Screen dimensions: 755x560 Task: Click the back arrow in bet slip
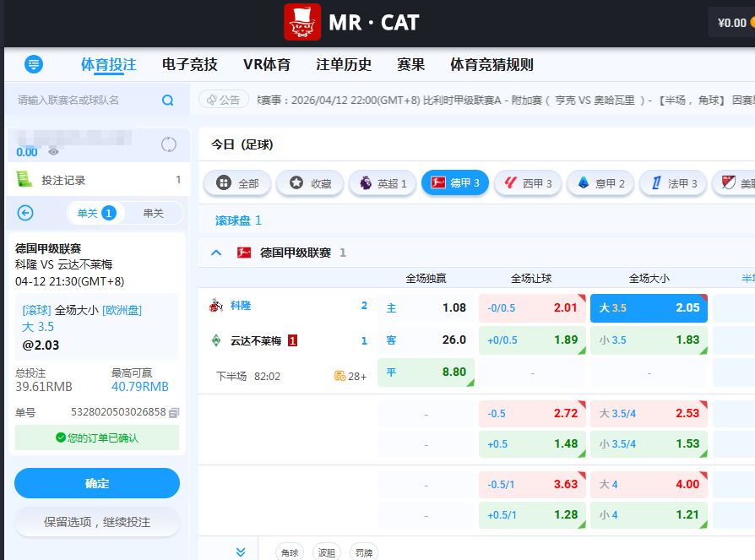coord(25,213)
